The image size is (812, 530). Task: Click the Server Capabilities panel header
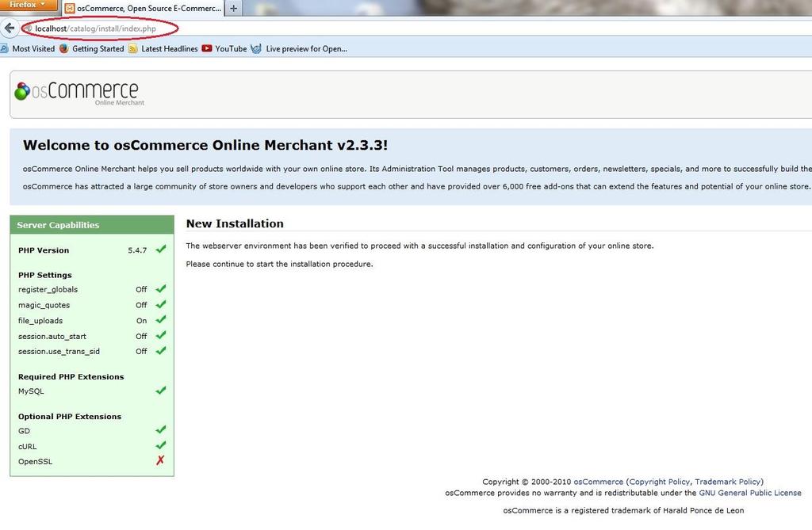pos(92,225)
